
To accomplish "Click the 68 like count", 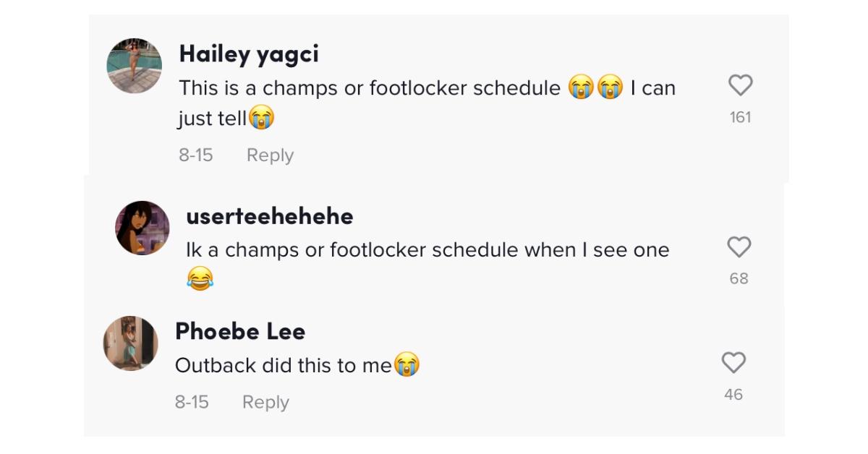I will tap(739, 278).
